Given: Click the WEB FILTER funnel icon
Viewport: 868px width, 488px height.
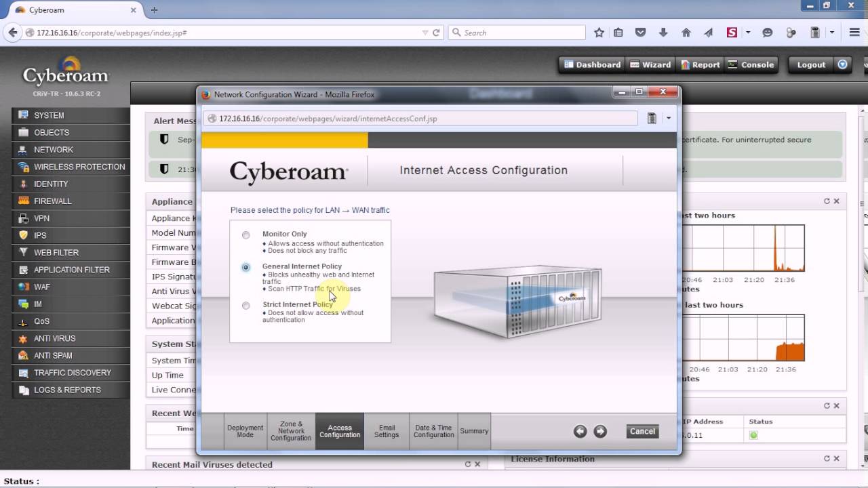Looking at the screenshot, I should [24, 252].
